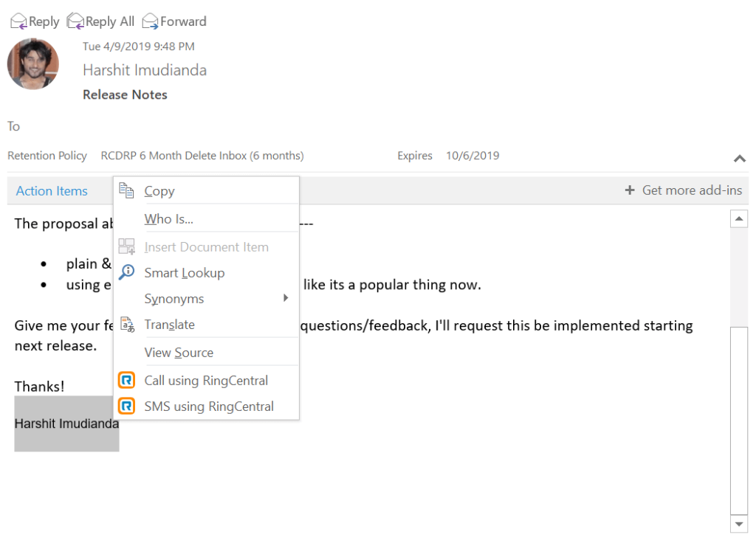
Task: Click the Reply envelope icon
Action: click(18, 21)
